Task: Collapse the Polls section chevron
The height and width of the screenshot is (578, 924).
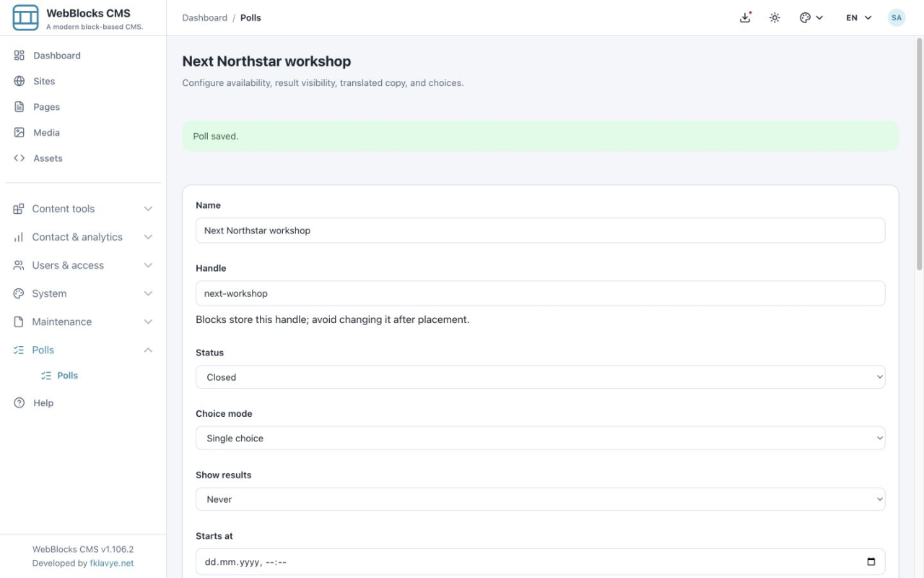Action: pyautogui.click(x=148, y=350)
